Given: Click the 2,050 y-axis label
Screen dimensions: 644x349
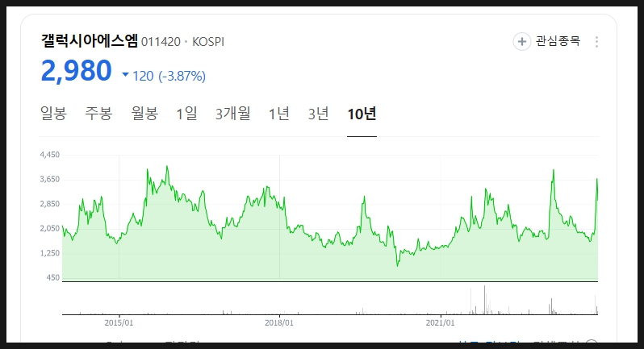Looking at the screenshot, I should click(x=50, y=228).
